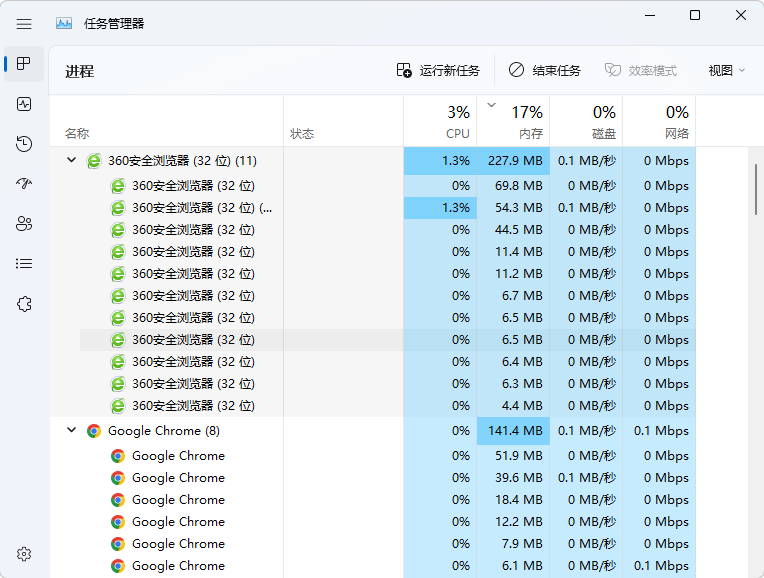The width and height of the screenshot is (764, 578).
Task: Open the Processes page in sidebar
Action: pyautogui.click(x=24, y=64)
